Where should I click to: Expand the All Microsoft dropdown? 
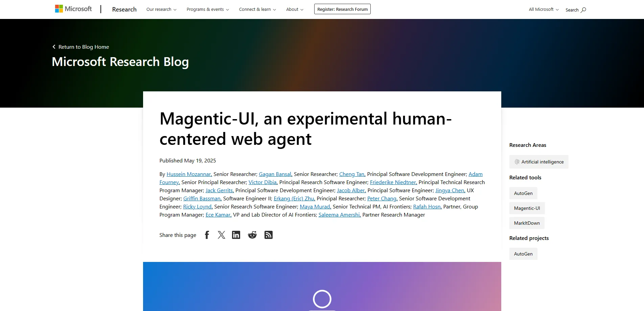pyautogui.click(x=543, y=9)
